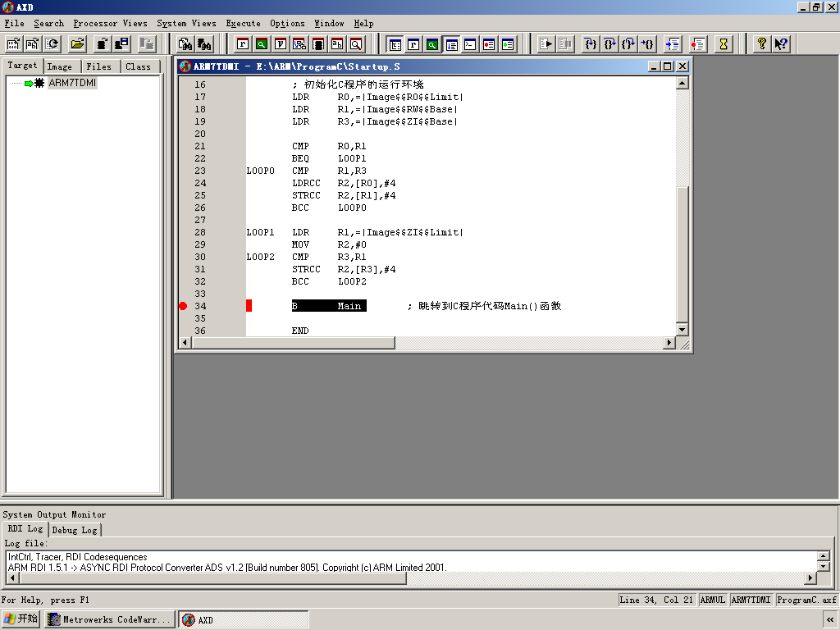The image size is (840, 630).
Task: Switch to the Image tab
Action: click(x=59, y=66)
